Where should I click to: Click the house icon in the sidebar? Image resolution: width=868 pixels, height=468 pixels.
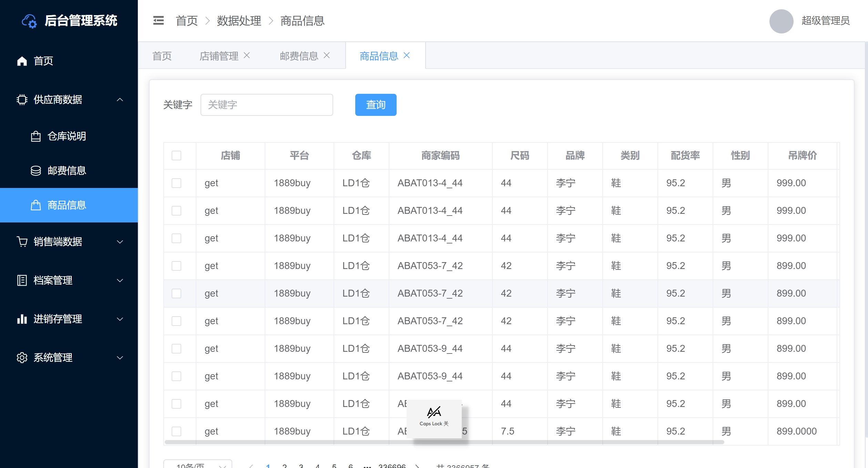[x=22, y=61]
